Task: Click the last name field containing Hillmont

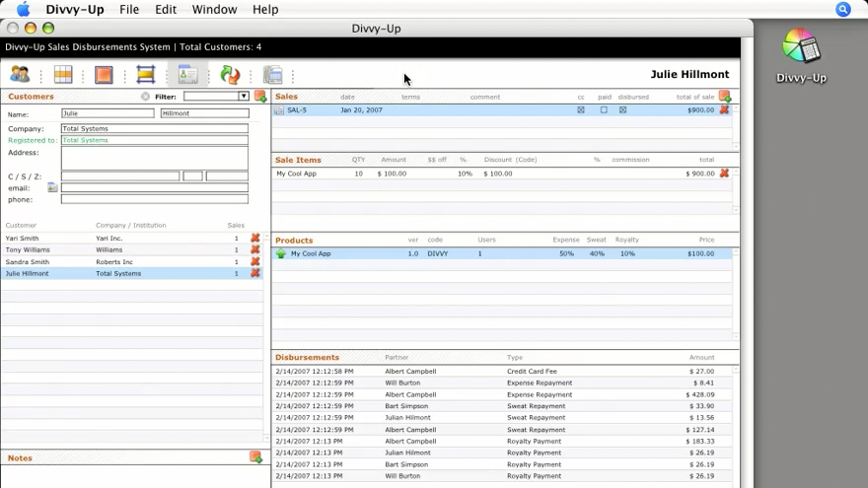Action: click(205, 112)
